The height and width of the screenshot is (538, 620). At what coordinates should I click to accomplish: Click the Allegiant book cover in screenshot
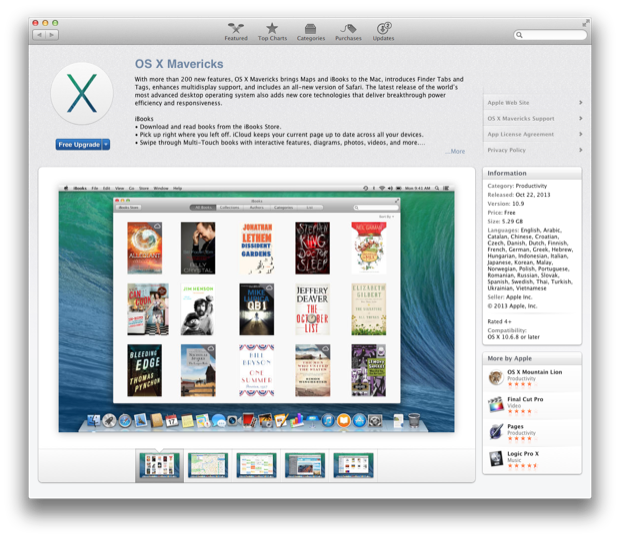tap(145, 248)
